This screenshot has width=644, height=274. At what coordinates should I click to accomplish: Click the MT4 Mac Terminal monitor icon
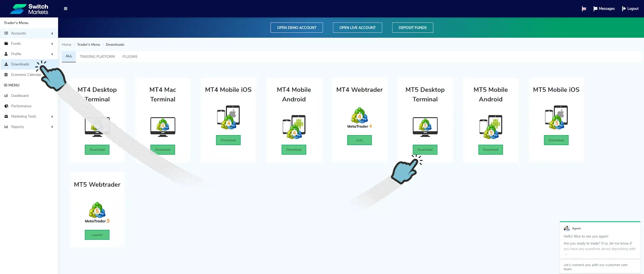coord(163,127)
